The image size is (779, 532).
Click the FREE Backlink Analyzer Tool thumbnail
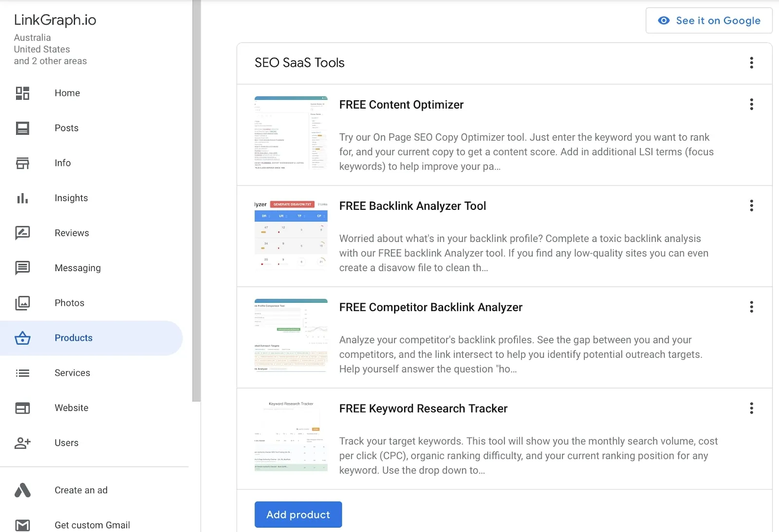(x=291, y=234)
